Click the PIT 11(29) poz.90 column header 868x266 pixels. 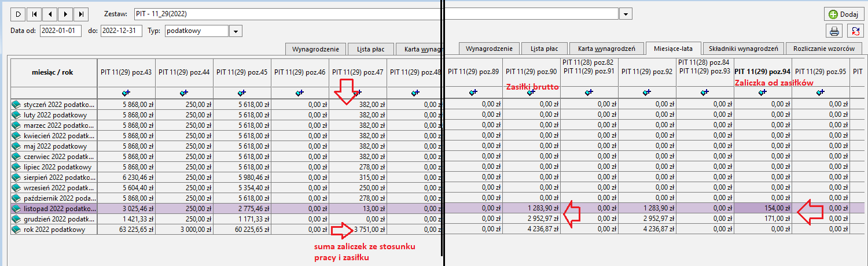pos(531,72)
